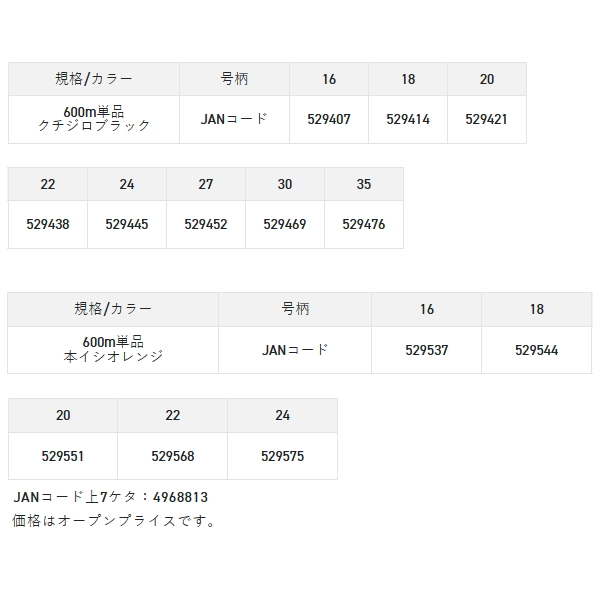Image resolution: width=600 pixels, height=600 pixels.
Task: Select the 529452 JAN code
Action: (206, 225)
